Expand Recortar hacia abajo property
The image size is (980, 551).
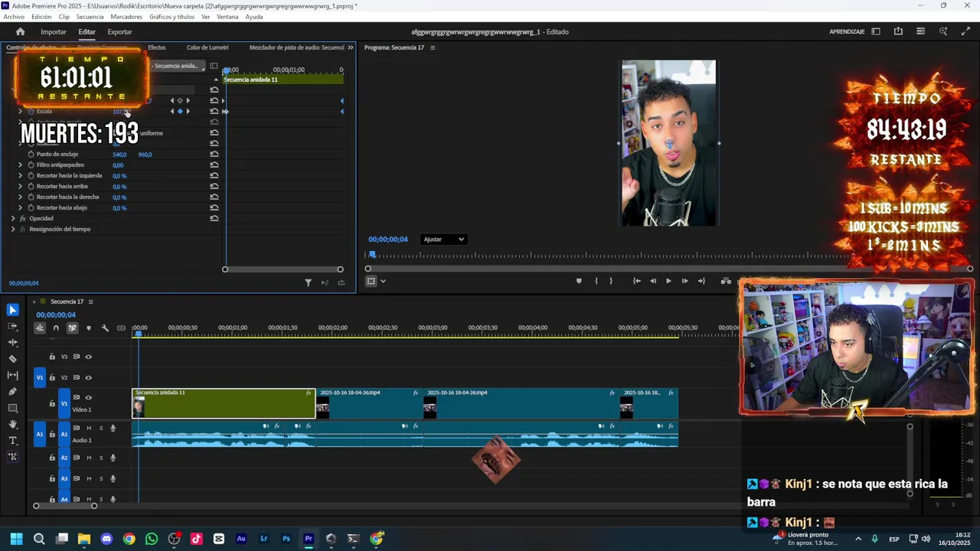21,207
